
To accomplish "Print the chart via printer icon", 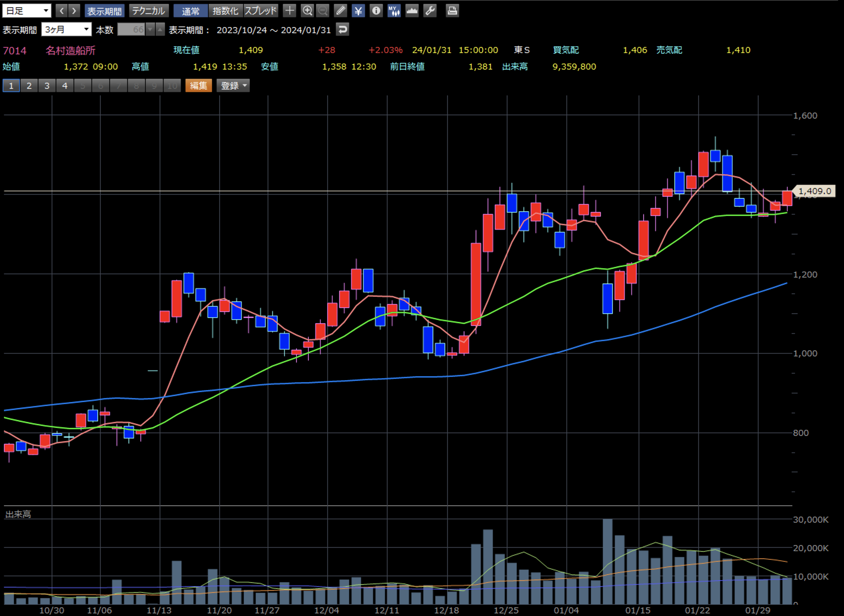I will pyautogui.click(x=452, y=11).
